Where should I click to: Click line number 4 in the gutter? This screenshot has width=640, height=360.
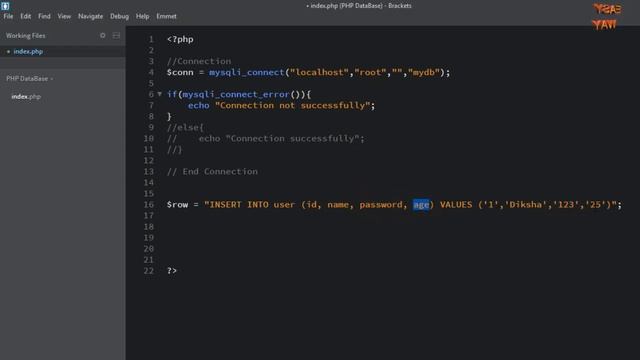tap(151, 72)
